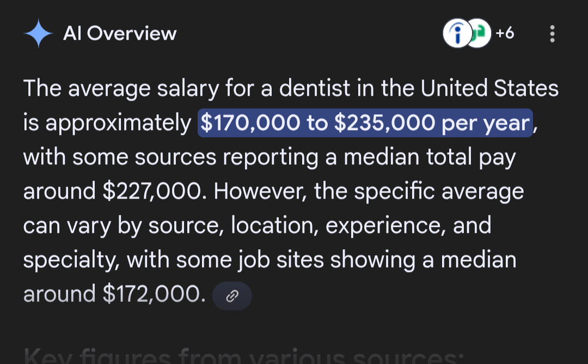This screenshot has height=364, width=588.
Task: Click the $172,000 figure in the last line
Action: tap(154, 294)
